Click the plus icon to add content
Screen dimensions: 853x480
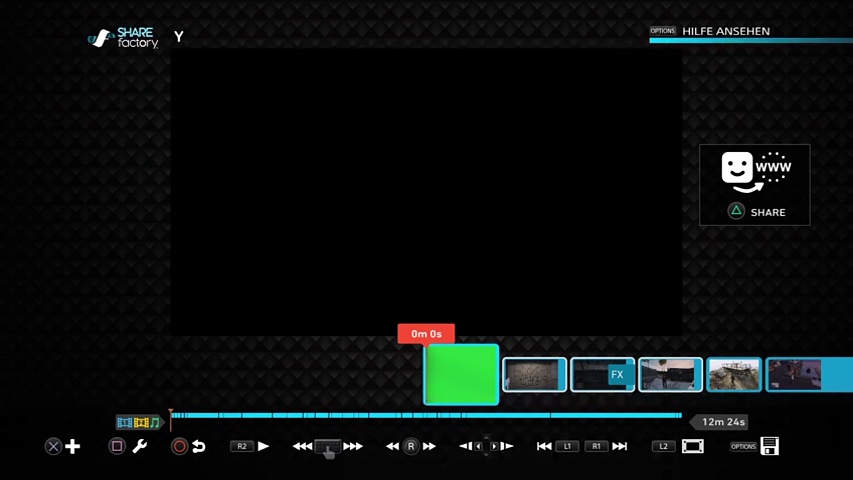pos(73,446)
